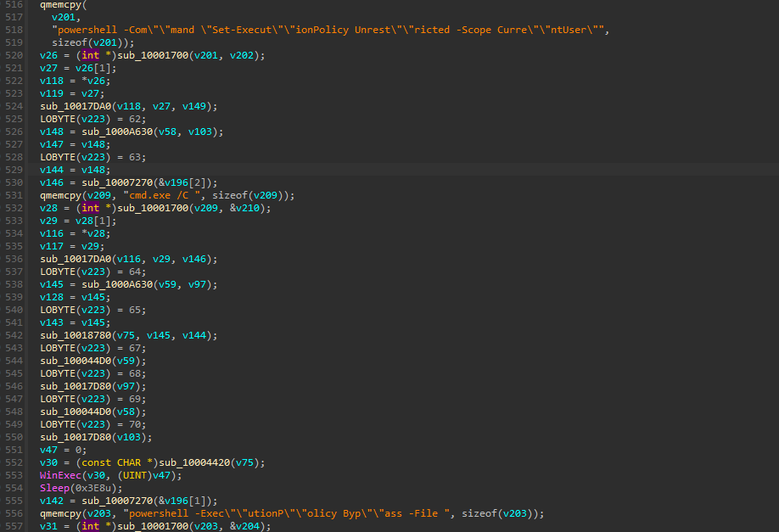Click sub_10004420 on line 552
The image size is (779, 532).
(194, 462)
